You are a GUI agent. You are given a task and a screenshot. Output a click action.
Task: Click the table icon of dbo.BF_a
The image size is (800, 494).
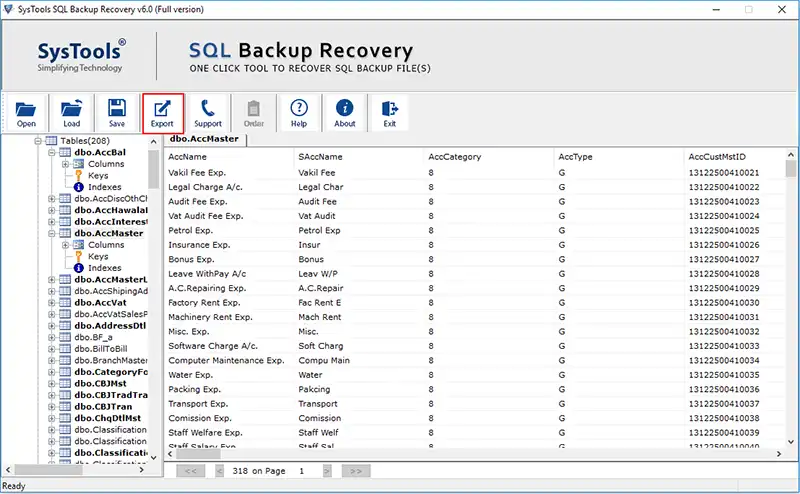tap(65, 337)
